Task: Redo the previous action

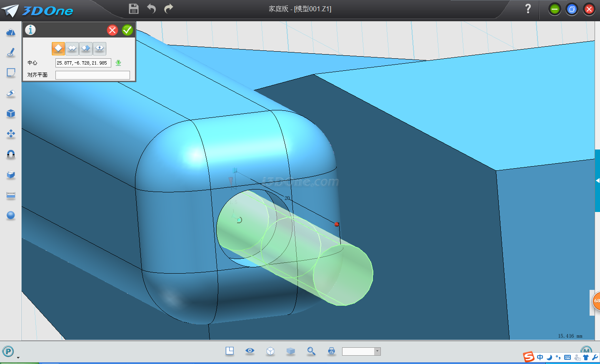Action: click(x=169, y=9)
